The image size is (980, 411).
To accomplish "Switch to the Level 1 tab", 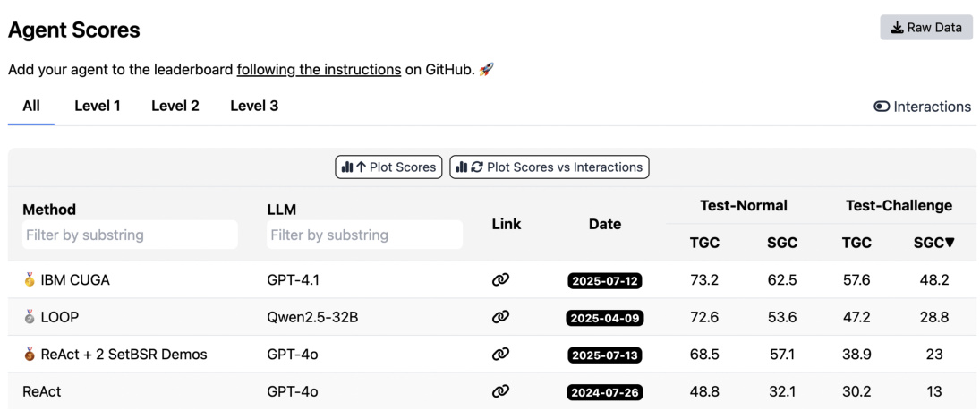I will (98, 106).
